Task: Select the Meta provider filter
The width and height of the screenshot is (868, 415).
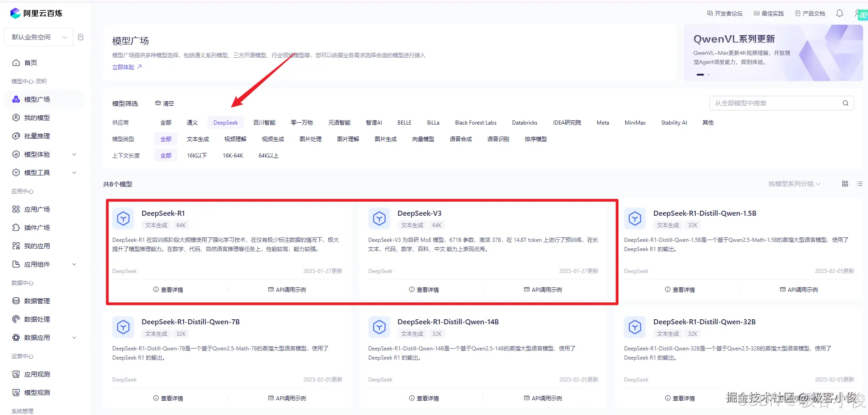Action: 603,123
